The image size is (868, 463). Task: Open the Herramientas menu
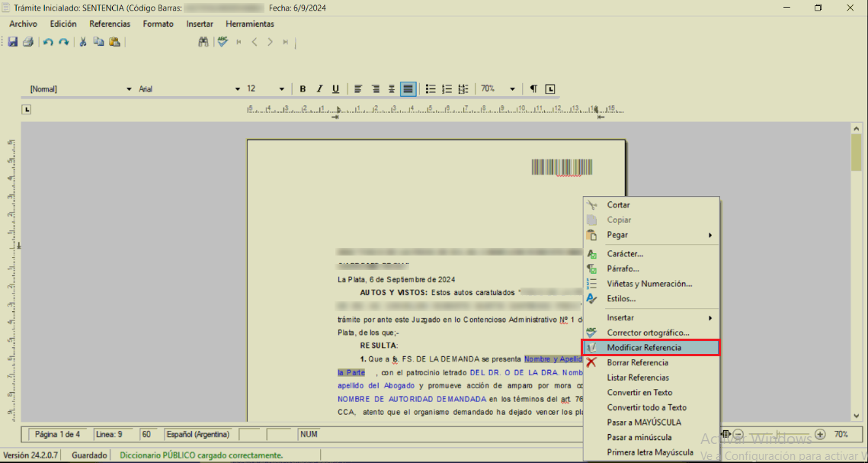[x=250, y=24]
